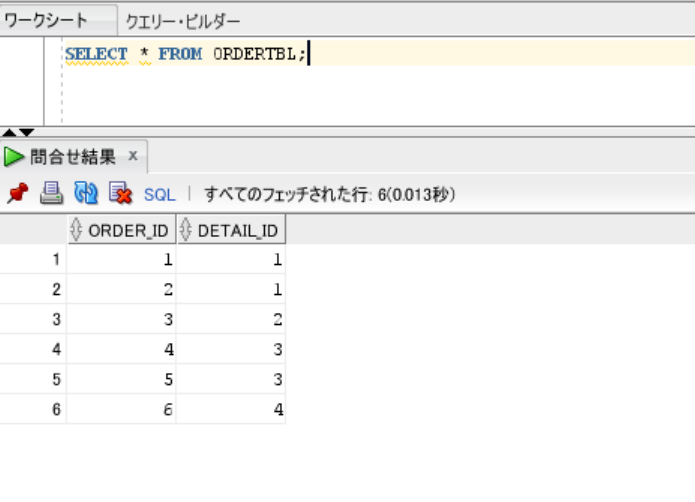695x502 pixels.
Task: Click the printer icon in results toolbar
Action: (x=50, y=193)
